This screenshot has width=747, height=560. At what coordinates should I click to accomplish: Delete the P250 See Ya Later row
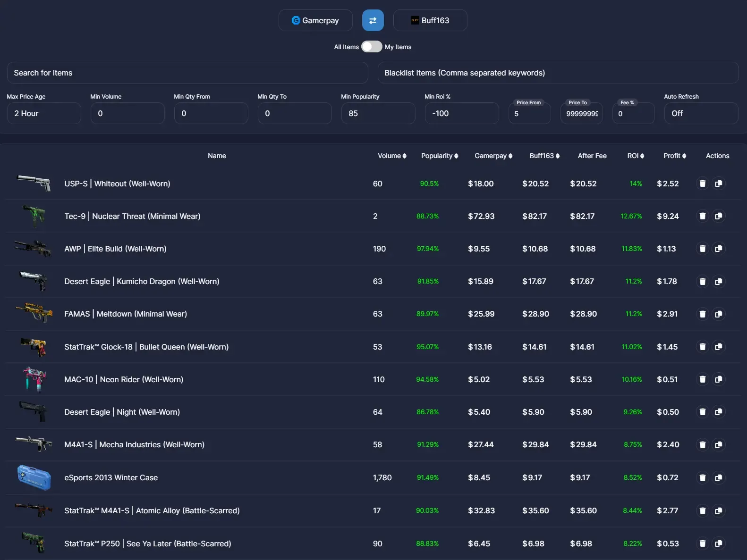(703, 543)
